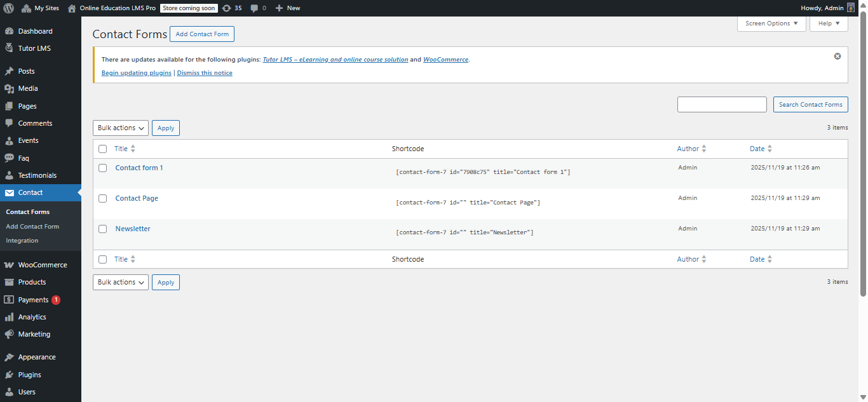Viewport: 868px width, 402px height.
Task: Open the Bulk actions dropdown
Action: pos(120,128)
